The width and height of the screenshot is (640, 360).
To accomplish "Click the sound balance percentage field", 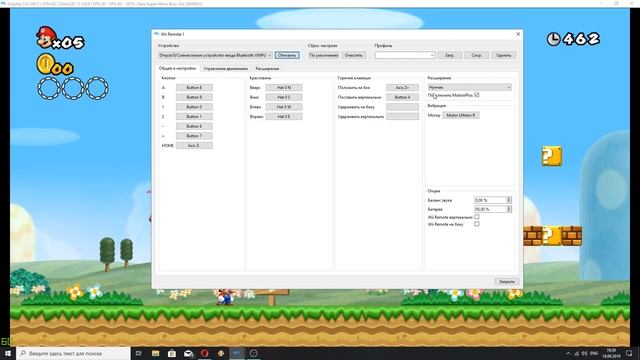I will [x=490, y=200].
